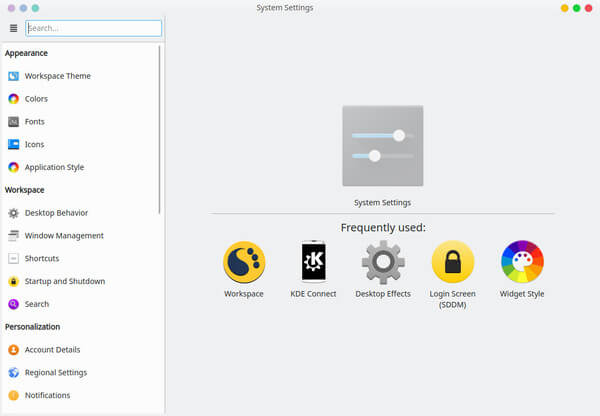Click the green maximize window button
Viewport: 600px width, 416px height.
(577, 8)
